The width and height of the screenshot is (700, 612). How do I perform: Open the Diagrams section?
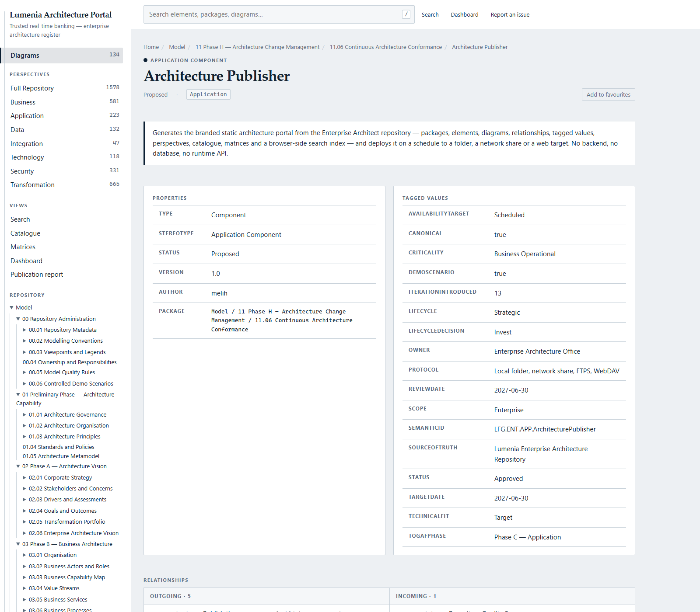tap(62, 56)
